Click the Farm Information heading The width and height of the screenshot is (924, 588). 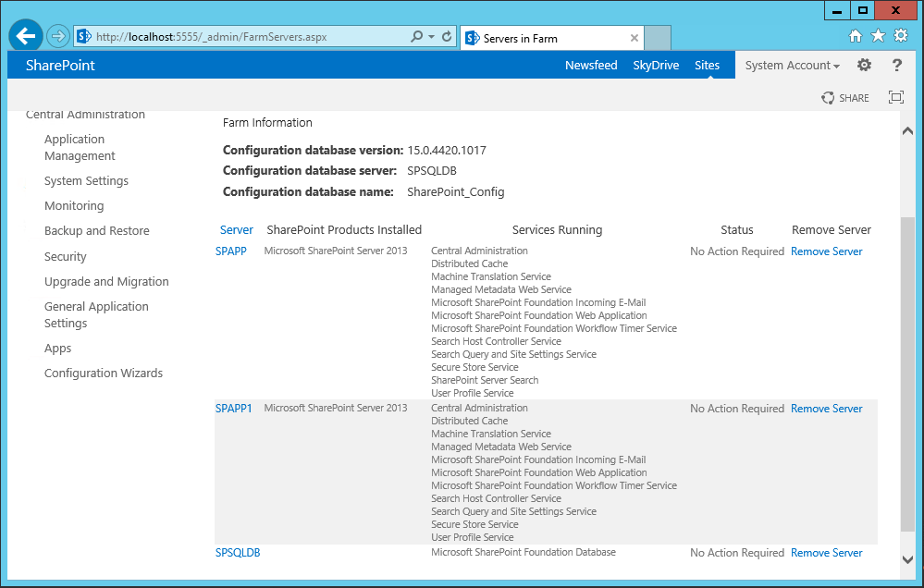pyautogui.click(x=267, y=123)
